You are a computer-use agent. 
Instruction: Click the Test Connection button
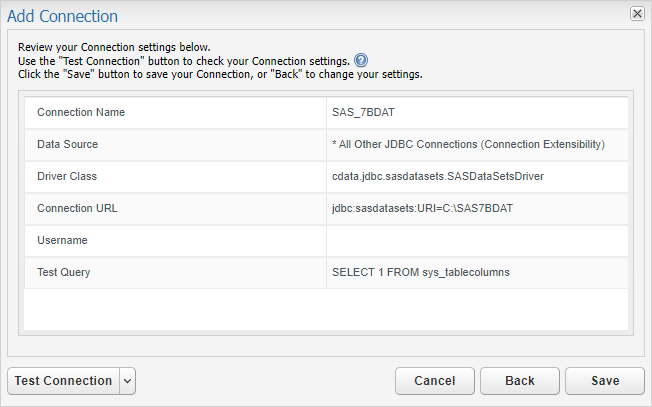pyautogui.click(x=63, y=381)
